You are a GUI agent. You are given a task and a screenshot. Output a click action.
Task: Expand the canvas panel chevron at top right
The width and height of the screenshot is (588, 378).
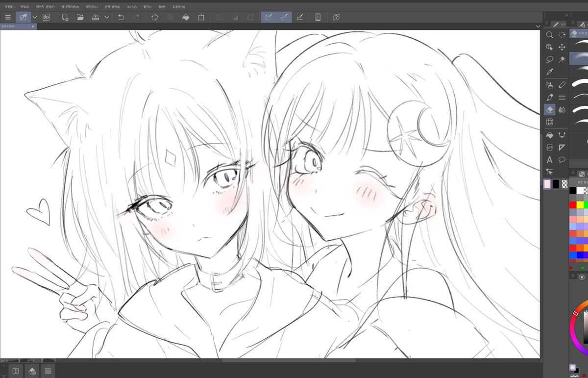[538, 26]
